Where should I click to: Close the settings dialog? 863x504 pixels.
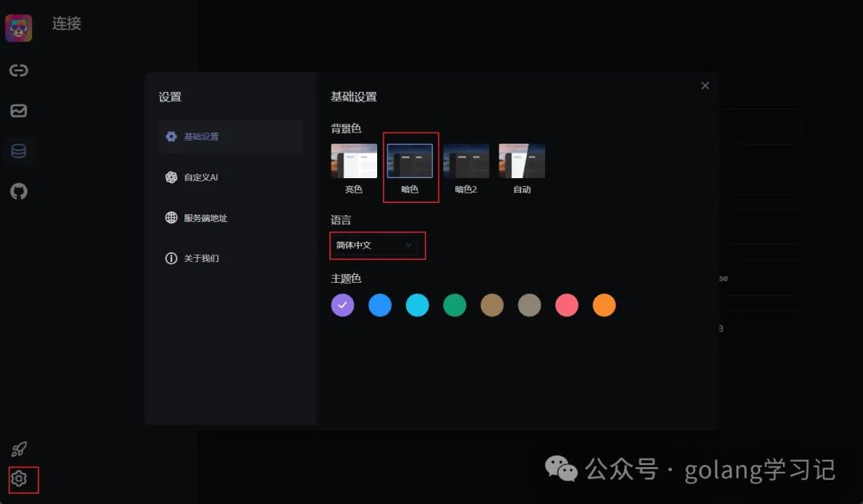(x=705, y=85)
